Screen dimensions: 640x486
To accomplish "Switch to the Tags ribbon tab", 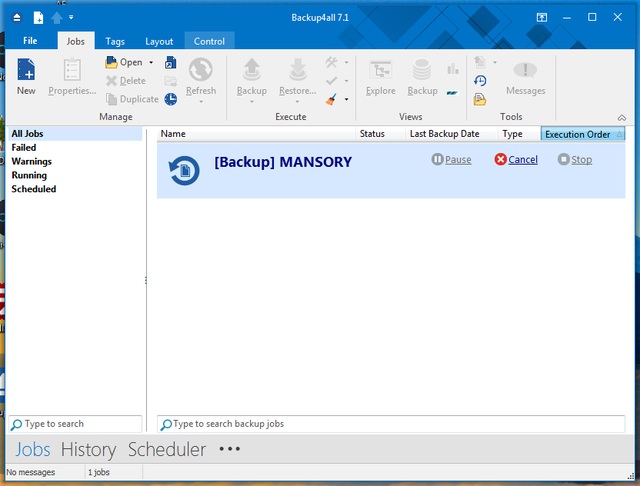I will (114, 41).
